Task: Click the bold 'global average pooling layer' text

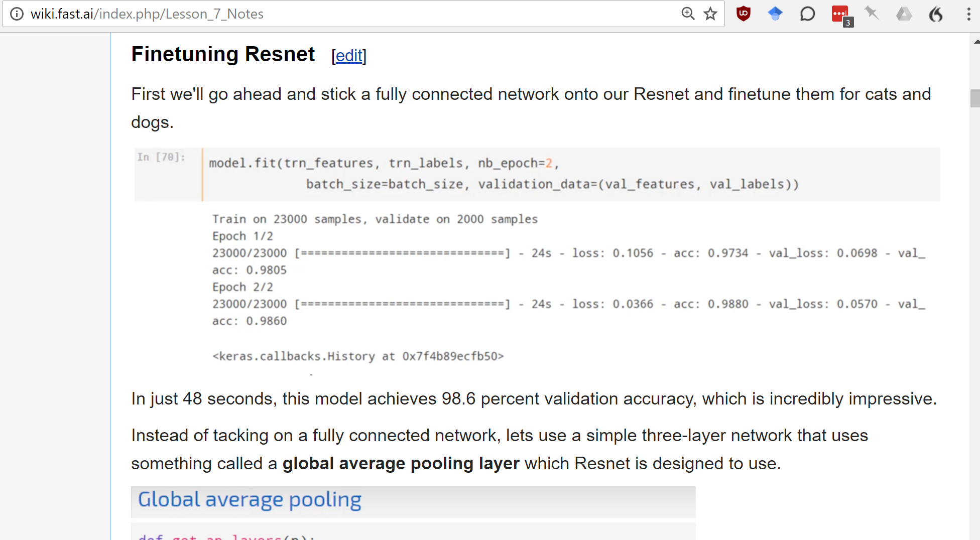Action: (x=401, y=464)
